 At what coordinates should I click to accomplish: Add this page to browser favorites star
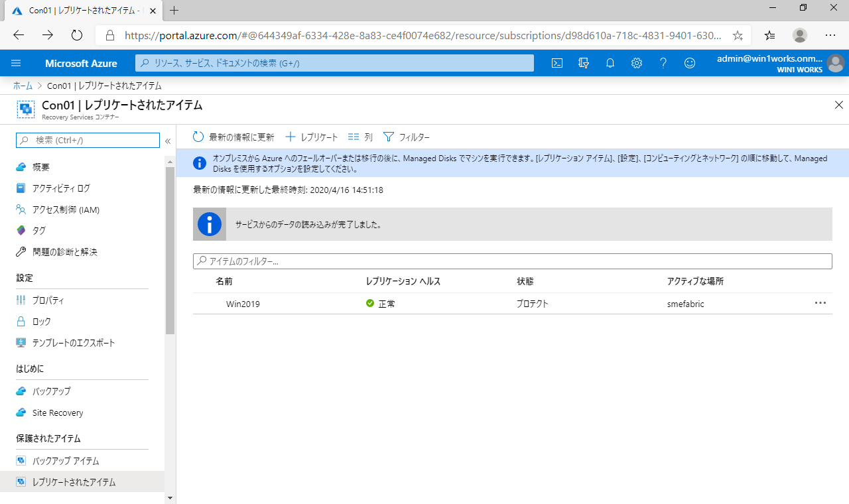[x=738, y=35]
